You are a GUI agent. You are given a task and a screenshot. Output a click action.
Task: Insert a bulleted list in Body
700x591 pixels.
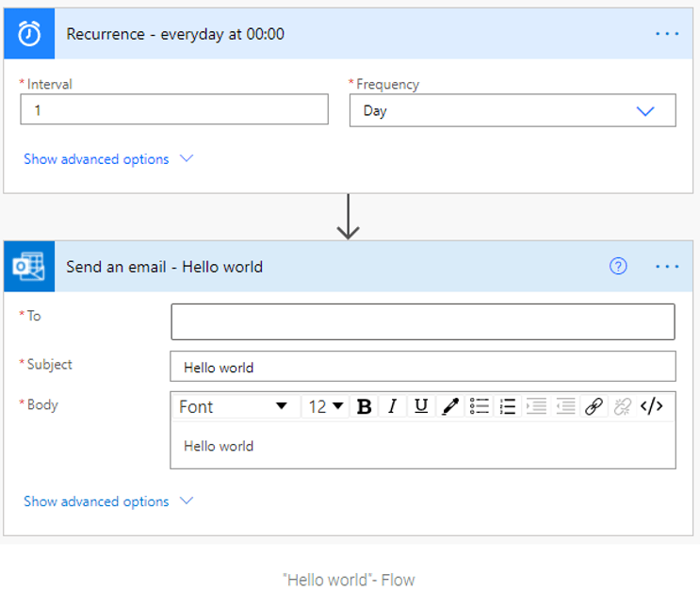click(480, 406)
